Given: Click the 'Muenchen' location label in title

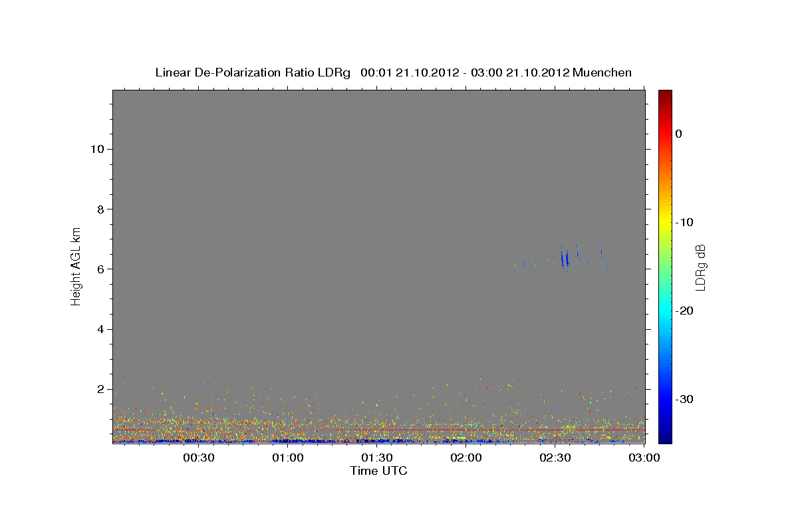Looking at the screenshot, I should click(602, 72).
